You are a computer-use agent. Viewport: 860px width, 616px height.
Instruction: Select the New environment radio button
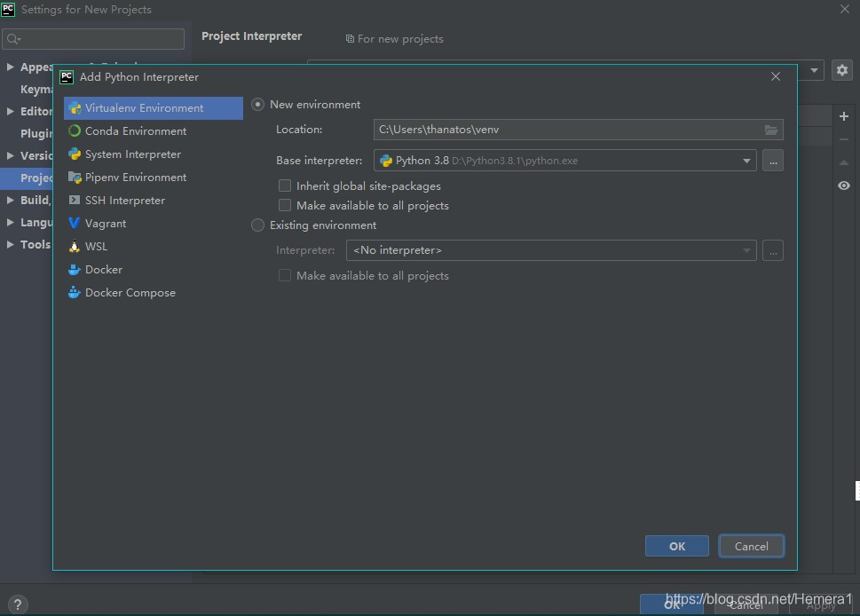click(x=257, y=104)
